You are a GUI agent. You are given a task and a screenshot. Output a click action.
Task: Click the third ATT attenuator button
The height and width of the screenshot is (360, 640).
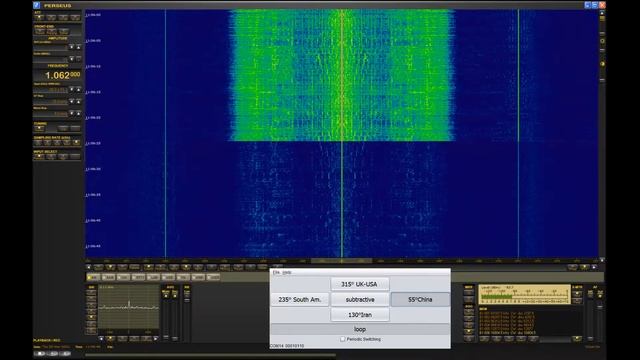[x=63, y=18]
